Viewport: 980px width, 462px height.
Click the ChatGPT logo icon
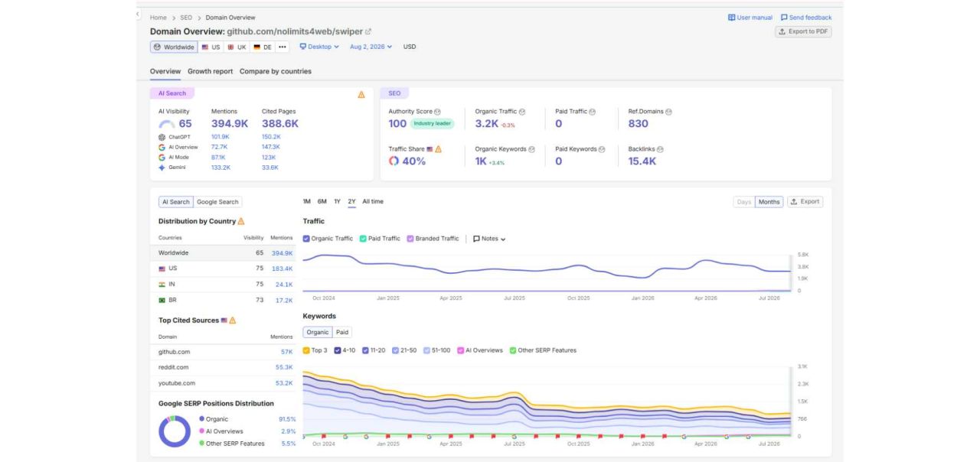coord(162,137)
